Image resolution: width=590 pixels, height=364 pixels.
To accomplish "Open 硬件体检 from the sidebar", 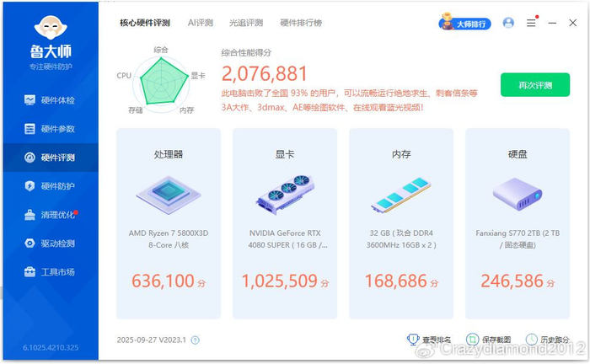I will 49,100.
